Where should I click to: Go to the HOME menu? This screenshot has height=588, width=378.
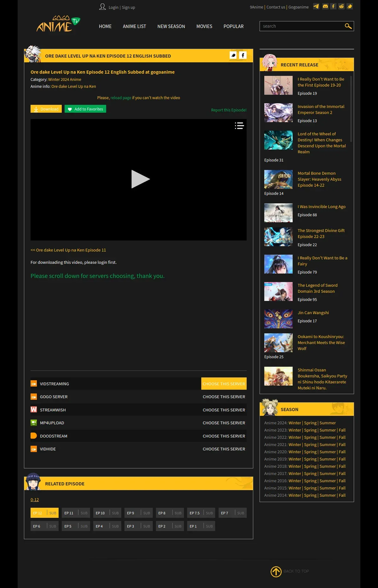click(x=105, y=26)
